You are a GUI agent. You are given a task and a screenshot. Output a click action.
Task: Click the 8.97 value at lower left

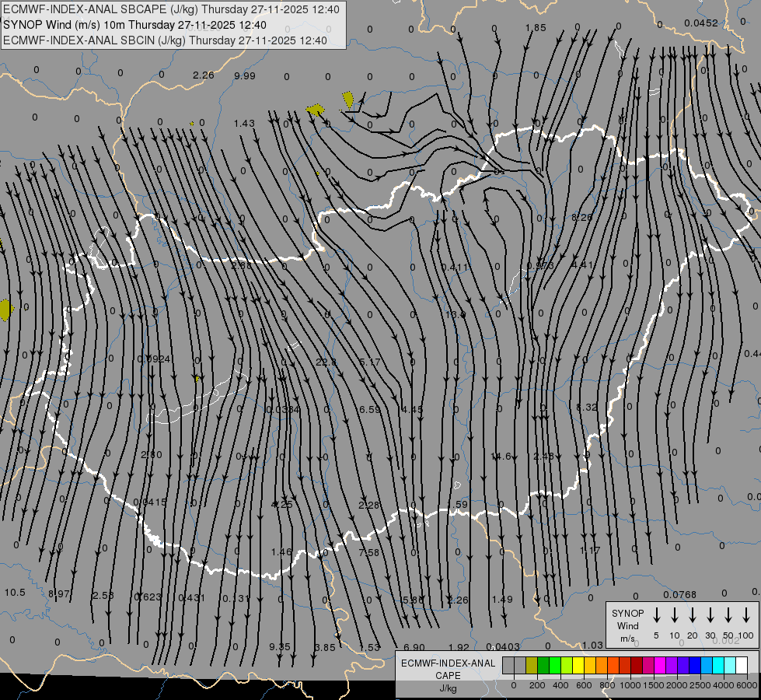tap(59, 593)
